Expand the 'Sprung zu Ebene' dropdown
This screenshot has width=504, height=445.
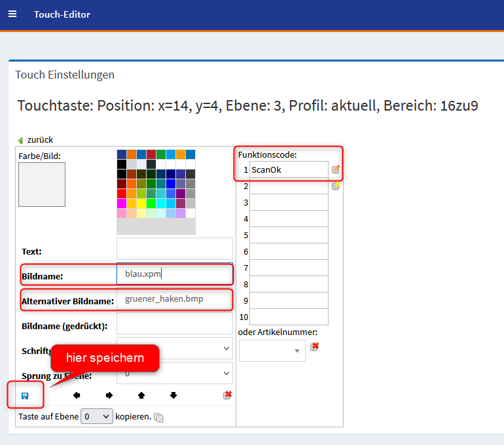pyautogui.click(x=174, y=373)
